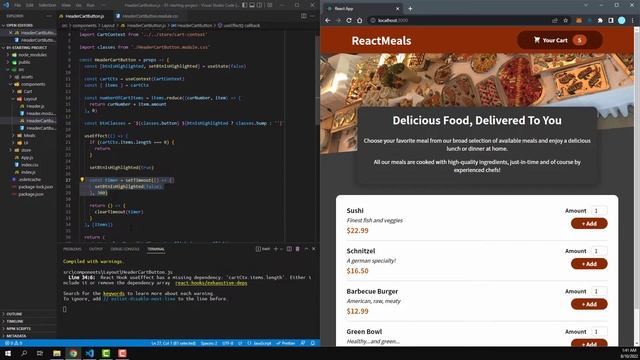The image size is (640, 360).
Task: Open the browser side panel icon
Action: click(611, 20)
